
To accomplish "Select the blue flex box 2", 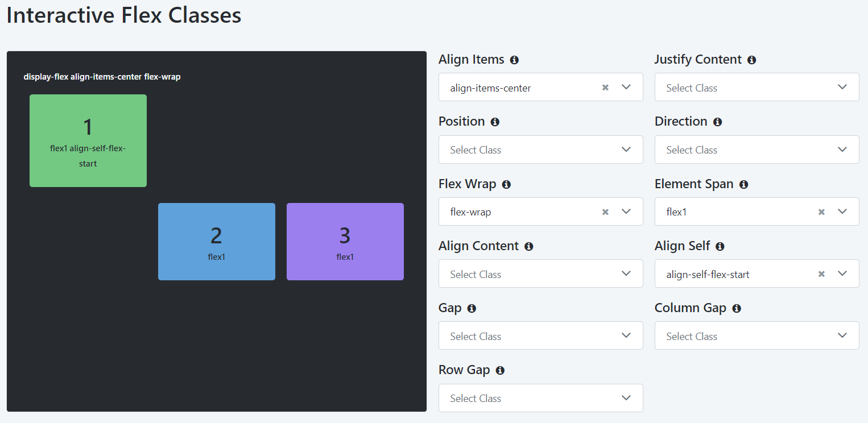I will [217, 242].
